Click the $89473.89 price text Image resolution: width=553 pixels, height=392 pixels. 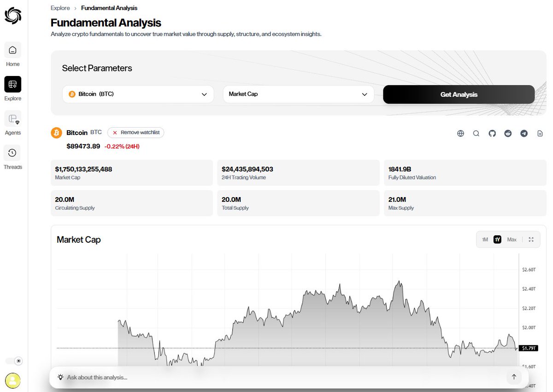[x=83, y=146]
